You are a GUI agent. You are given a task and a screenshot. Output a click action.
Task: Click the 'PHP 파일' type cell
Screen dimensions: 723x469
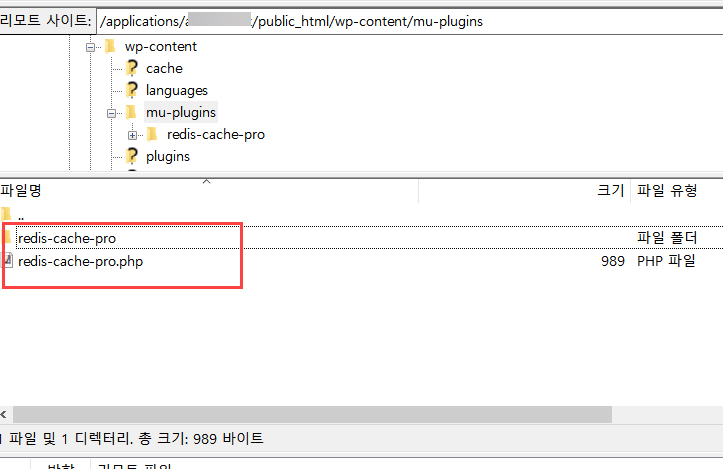(x=666, y=261)
